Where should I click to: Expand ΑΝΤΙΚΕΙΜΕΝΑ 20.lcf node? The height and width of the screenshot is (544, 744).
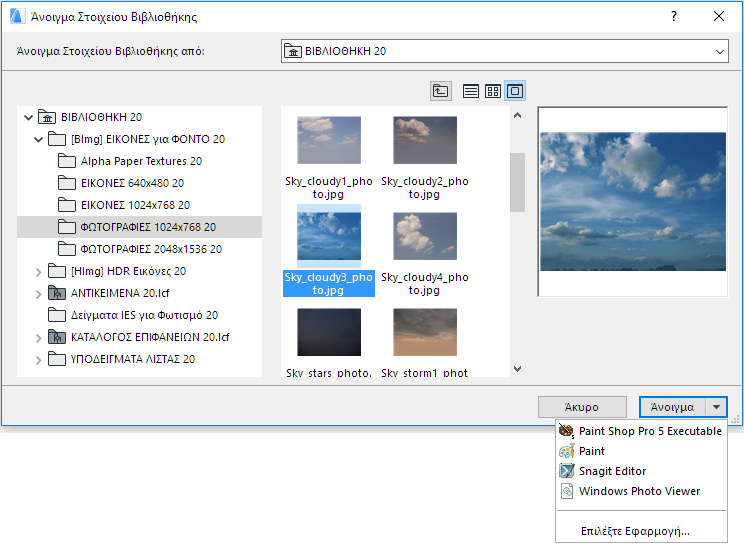coord(38,294)
